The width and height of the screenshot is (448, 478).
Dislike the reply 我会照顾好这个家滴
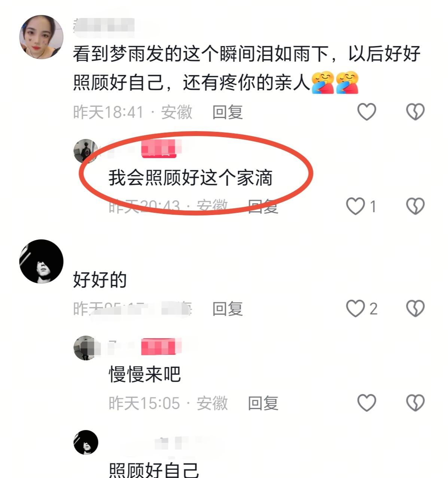tap(415, 206)
